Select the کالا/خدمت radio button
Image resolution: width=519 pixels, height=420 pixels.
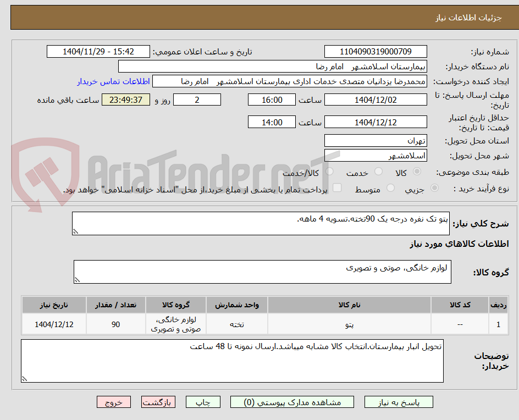click(329, 172)
